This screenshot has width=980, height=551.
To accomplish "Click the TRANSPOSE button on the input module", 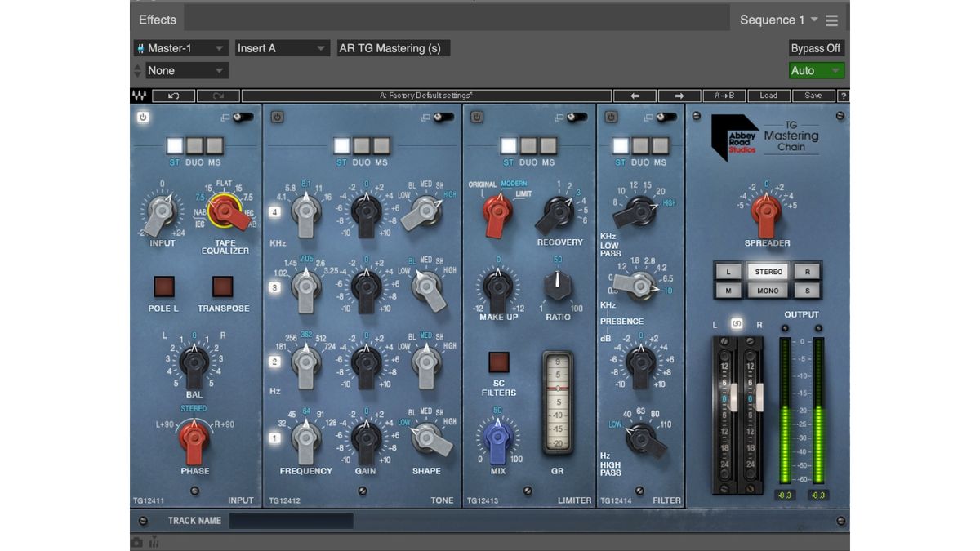I will 222,287.
